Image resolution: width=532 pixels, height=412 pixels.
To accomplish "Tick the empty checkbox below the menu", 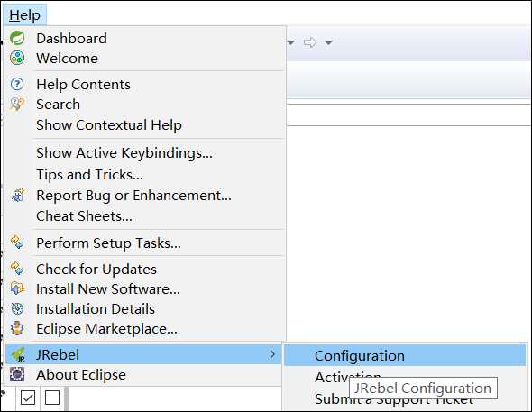I will [52, 398].
